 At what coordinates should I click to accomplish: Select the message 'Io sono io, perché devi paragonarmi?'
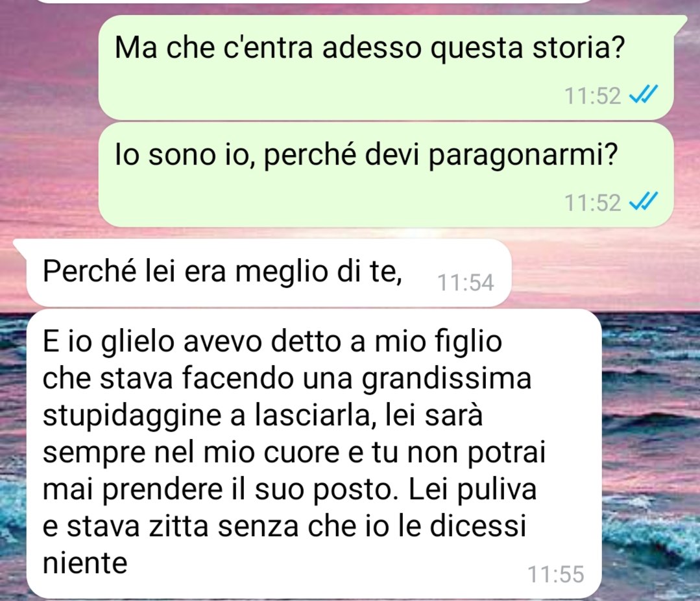(386, 174)
